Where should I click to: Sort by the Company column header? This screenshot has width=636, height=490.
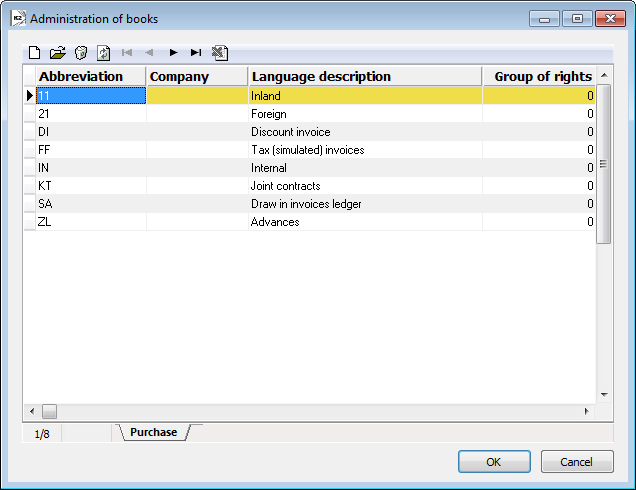click(197, 76)
